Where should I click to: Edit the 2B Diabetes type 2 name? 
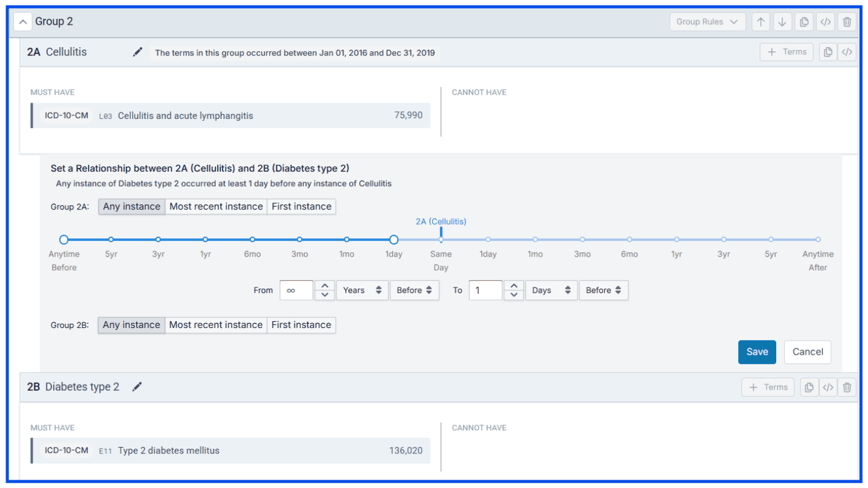[137, 387]
